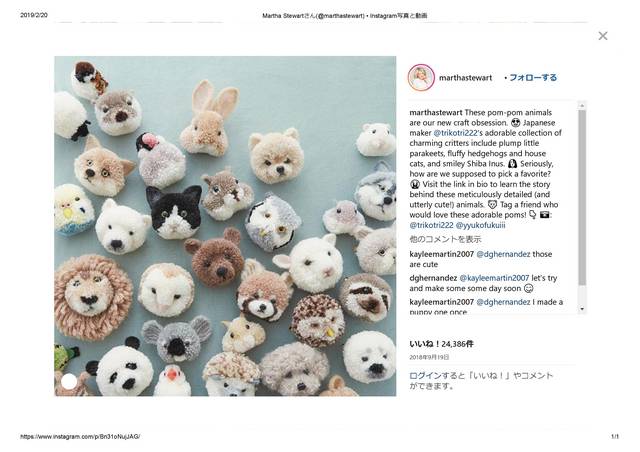The height and width of the screenshot is (452, 640).
Task: Click the pom-pom animals photo
Action: tap(225, 226)
